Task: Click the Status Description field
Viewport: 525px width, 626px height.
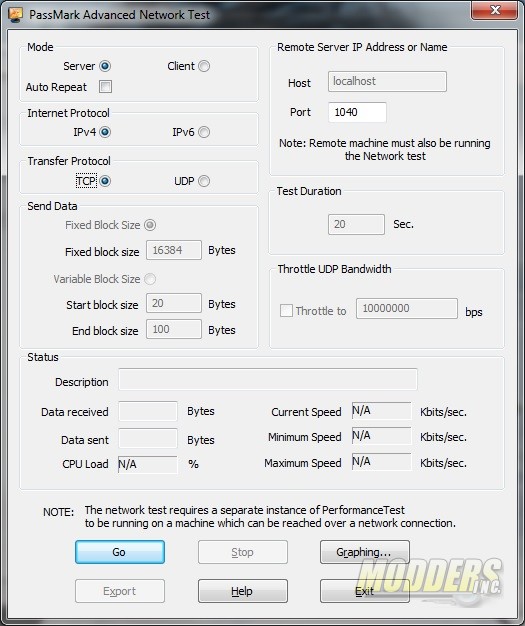Action: 268,379
